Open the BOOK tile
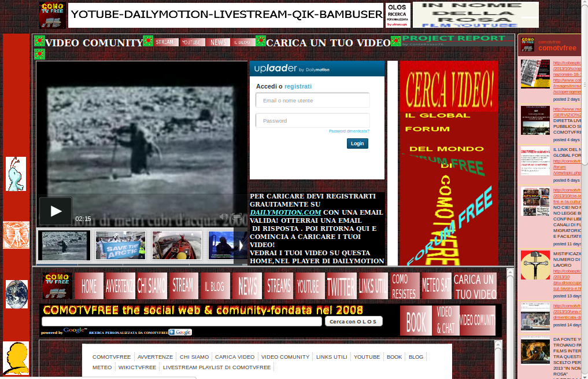588x379 pixels. [x=416, y=321]
